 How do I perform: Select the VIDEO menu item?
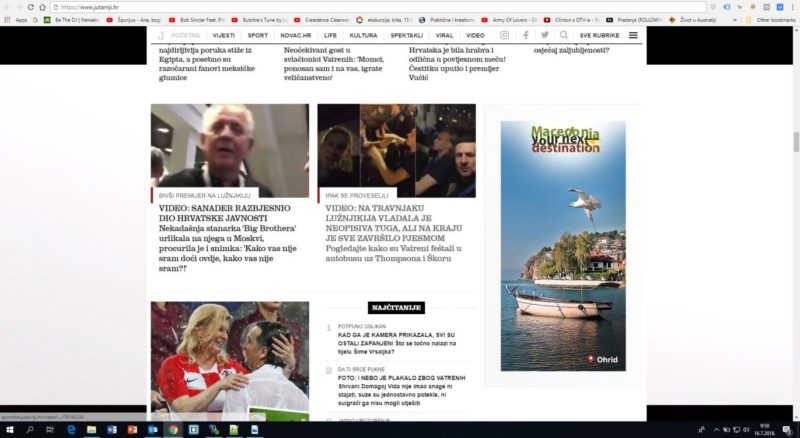(x=475, y=35)
